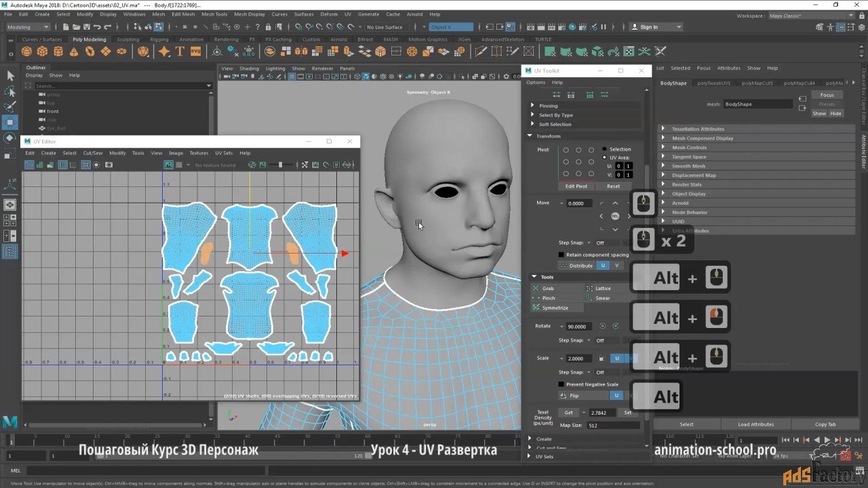Click the upward move arrow in UV Toolkit
The image size is (868, 488).
(x=615, y=203)
